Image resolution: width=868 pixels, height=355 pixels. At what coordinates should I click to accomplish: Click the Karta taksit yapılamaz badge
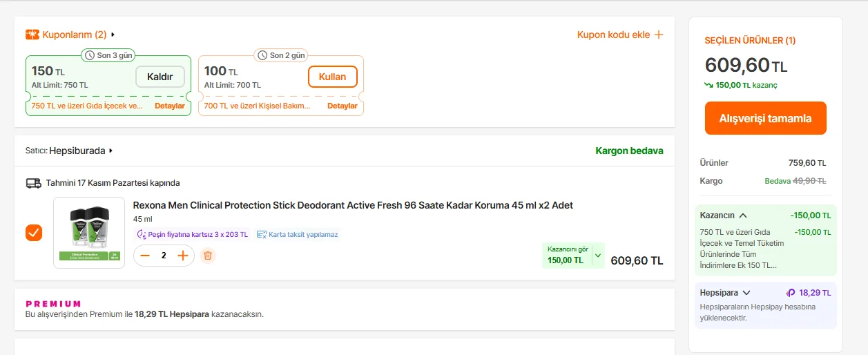(x=298, y=235)
